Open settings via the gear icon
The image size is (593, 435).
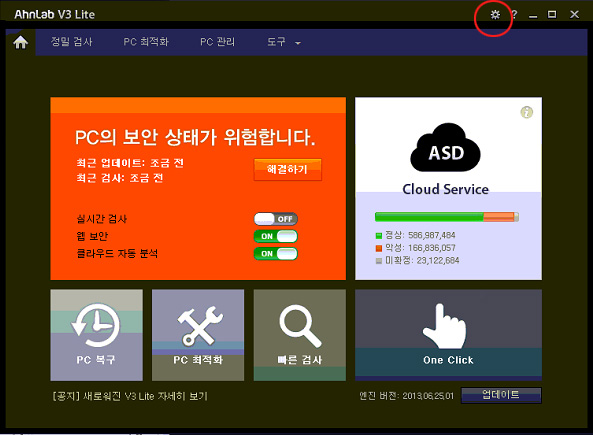[495, 15]
